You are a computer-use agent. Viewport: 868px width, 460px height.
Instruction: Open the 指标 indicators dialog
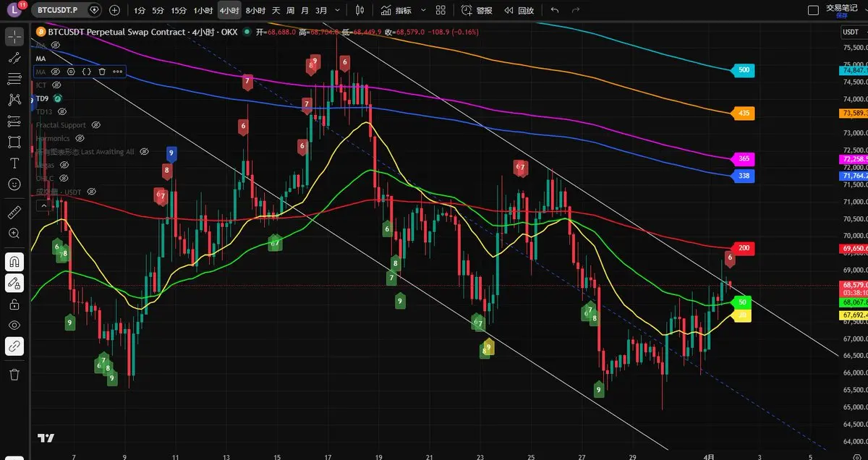[396, 10]
